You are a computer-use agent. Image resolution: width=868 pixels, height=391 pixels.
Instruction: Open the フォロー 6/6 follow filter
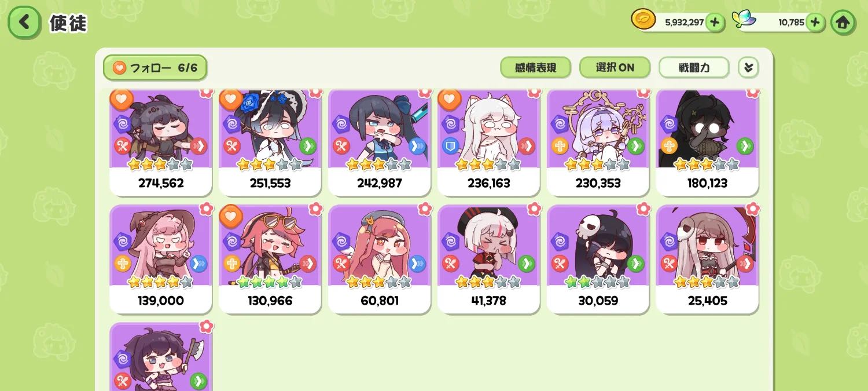click(155, 68)
